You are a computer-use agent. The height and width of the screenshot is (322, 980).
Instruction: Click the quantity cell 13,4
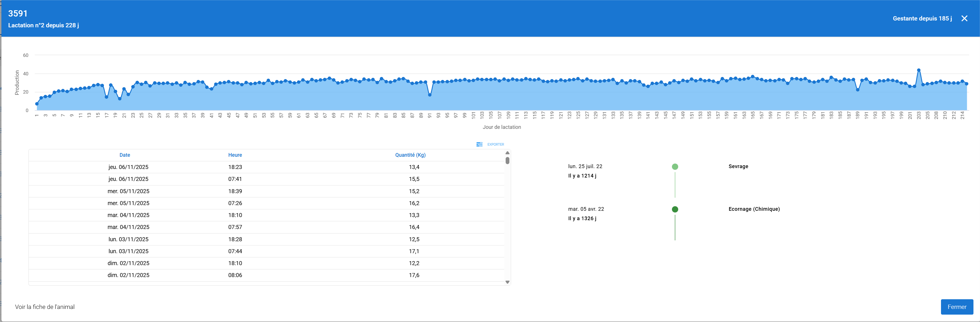coord(414,167)
